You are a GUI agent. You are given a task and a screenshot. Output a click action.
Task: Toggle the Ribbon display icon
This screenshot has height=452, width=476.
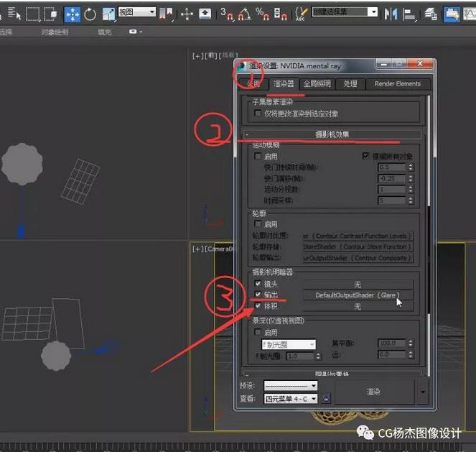click(x=452, y=14)
